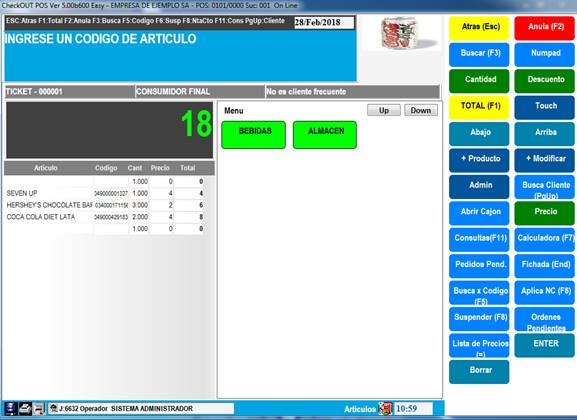Click the network icon in the status bar
Image resolution: width=577 pixels, height=420 pixels.
pos(10,408)
